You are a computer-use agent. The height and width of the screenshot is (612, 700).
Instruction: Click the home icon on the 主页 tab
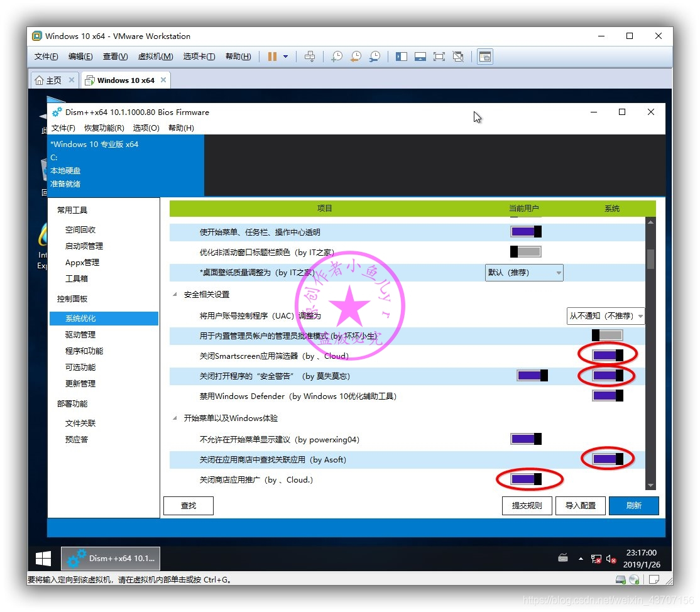coord(40,80)
